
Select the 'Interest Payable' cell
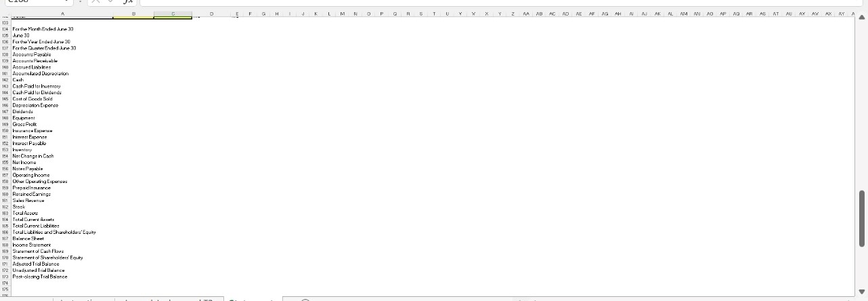[62, 143]
